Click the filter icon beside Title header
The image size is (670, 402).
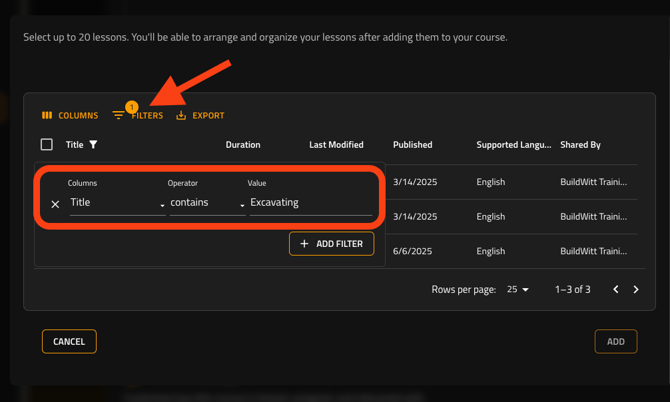coord(94,145)
